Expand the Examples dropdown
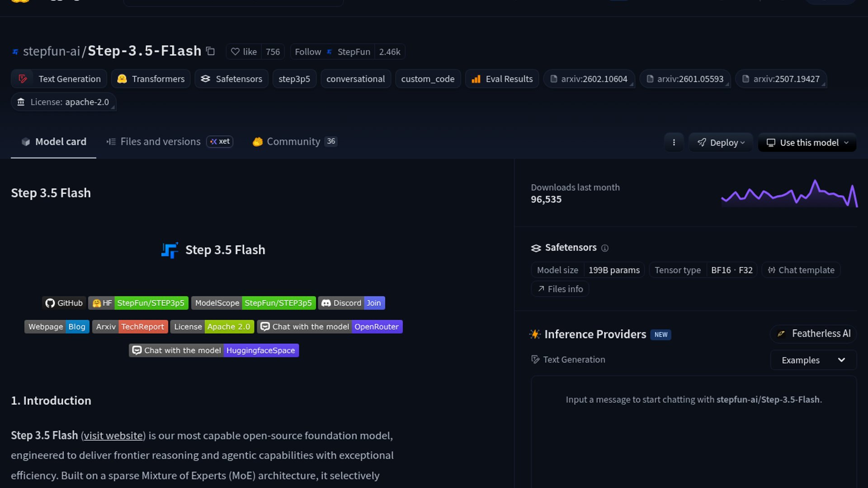The width and height of the screenshot is (868, 488). [x=813, y=360]
